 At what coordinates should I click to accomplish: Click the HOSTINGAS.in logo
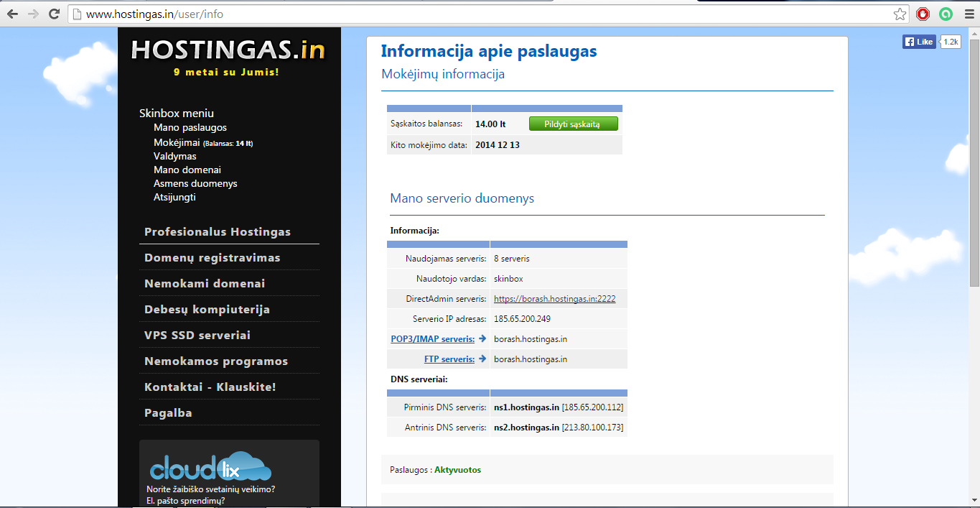[x=228, y=50]
